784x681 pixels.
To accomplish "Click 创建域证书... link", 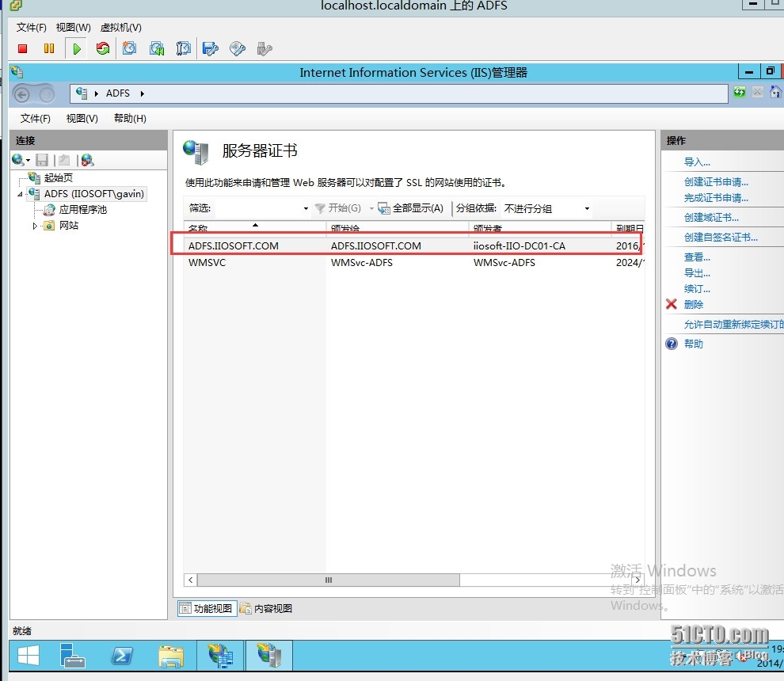I will point(711,218).
